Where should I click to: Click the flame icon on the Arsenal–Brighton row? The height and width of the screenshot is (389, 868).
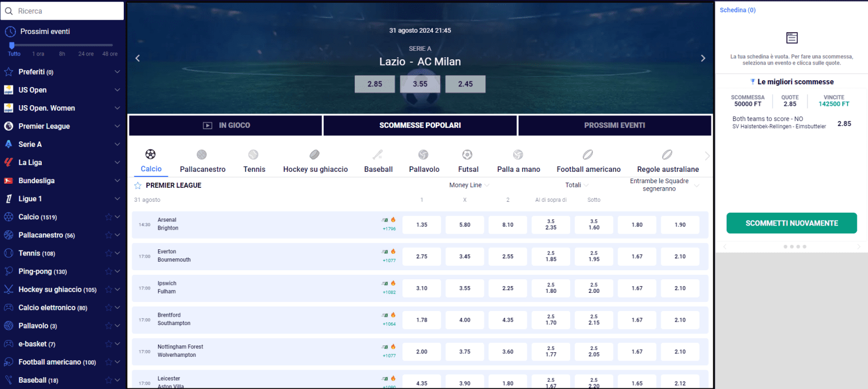(393, 219)
